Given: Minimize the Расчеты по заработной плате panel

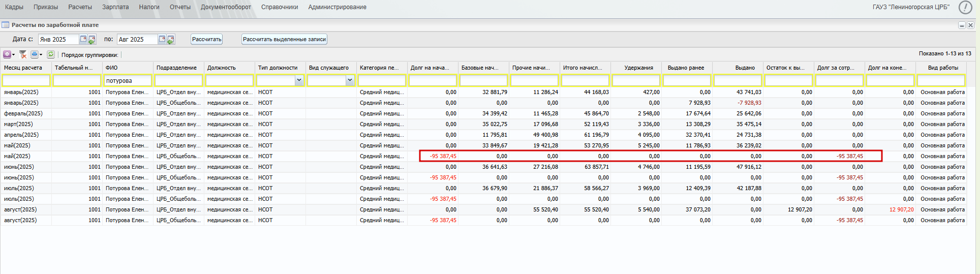Looking at the screenshot, I should pos(962,25).
